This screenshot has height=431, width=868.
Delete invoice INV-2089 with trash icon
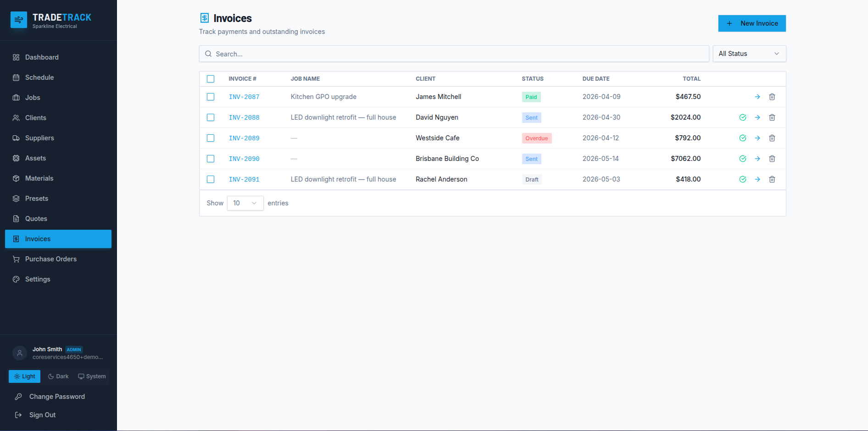[772, 138]
